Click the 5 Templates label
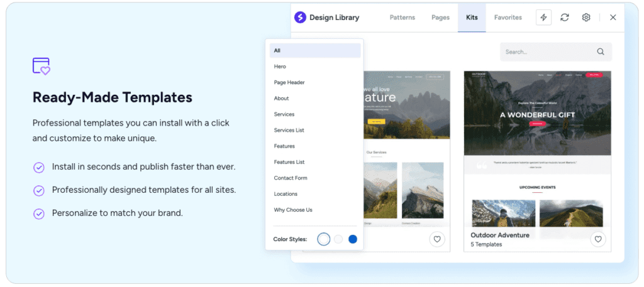The width and height of the screenshot is (644, 287). click(486, 244)
